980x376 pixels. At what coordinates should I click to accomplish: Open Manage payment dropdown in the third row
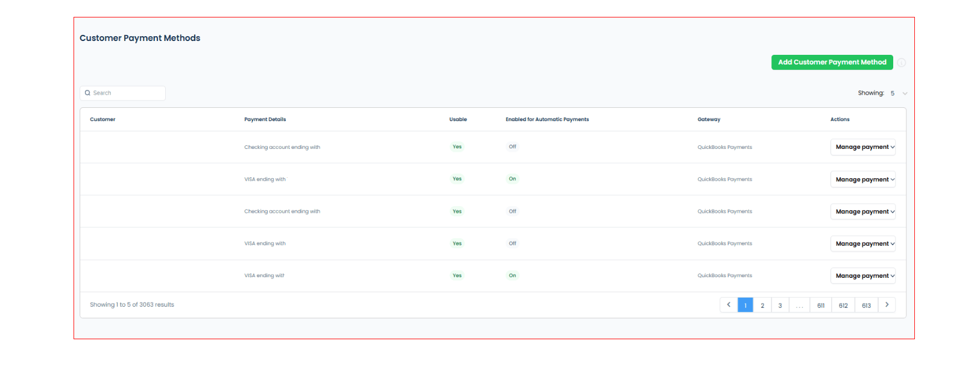(x=862, y=211)
